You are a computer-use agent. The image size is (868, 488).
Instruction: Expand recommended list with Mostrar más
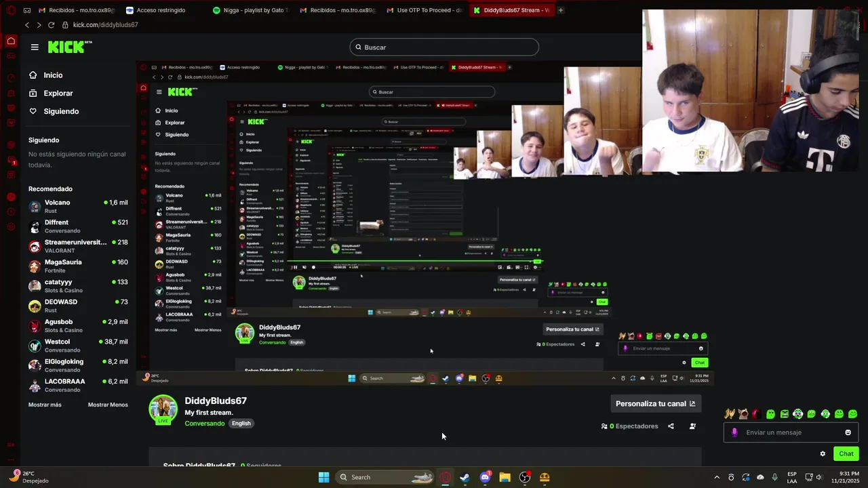45,405
